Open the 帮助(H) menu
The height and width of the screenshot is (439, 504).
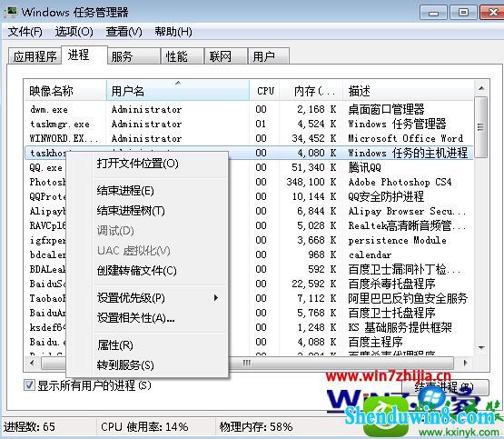tap(173, 32)
